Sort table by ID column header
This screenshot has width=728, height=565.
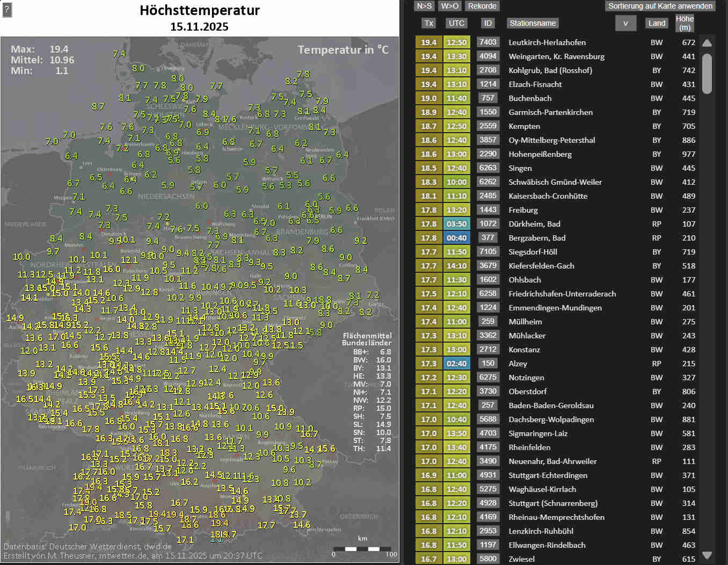click(487, 23)
